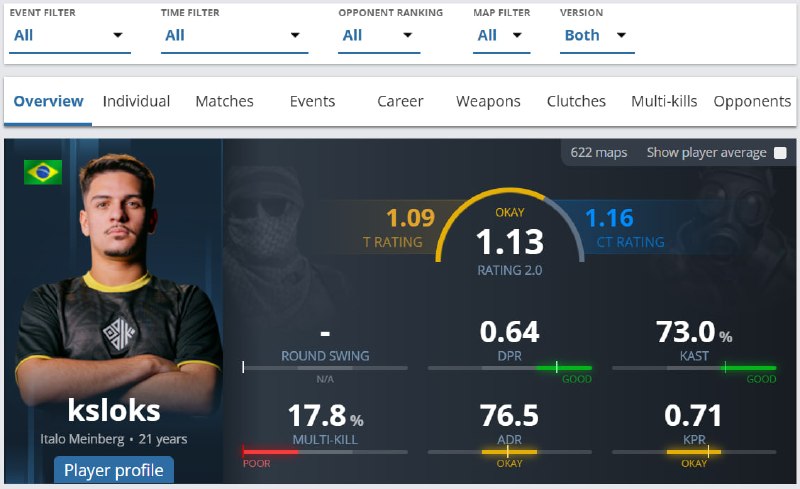Click the Player profile button
The height and width of the screenshot is (489, 800).
(114, 470)
